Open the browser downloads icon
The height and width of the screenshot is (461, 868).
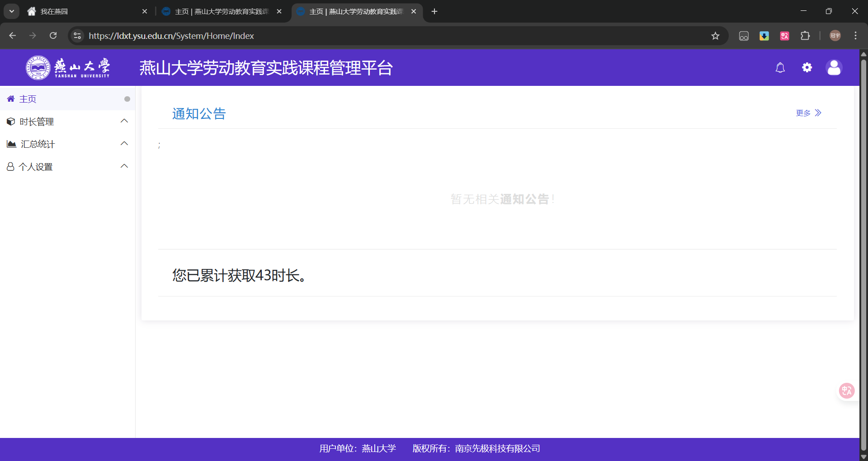764,36
